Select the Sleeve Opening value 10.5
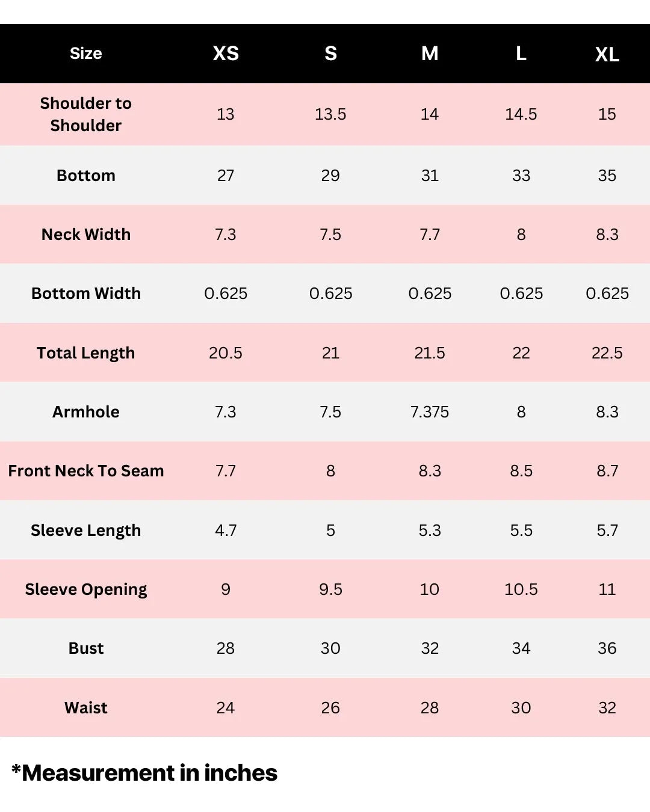Viewport: 650px width, 812px height. [x=521, y=589]
